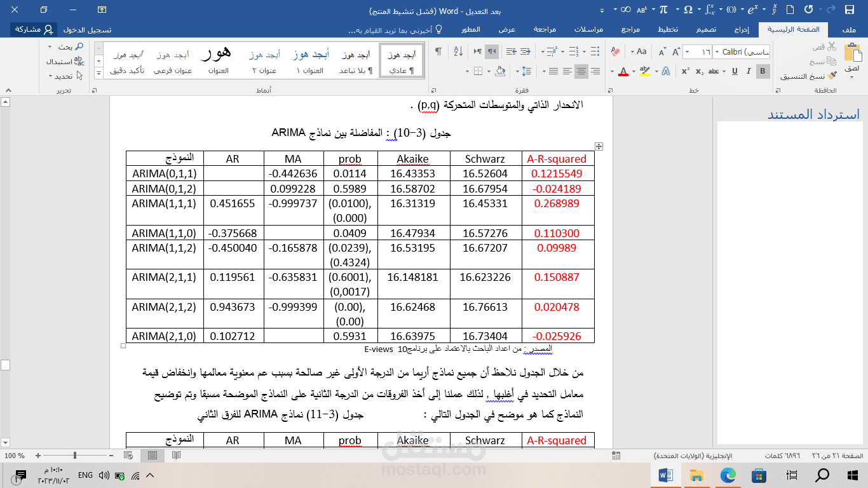This screenshot has width=868, height=488.
Task: Open font color dropdown arrow
Action: pyautogui.click(x=613, y=71)
